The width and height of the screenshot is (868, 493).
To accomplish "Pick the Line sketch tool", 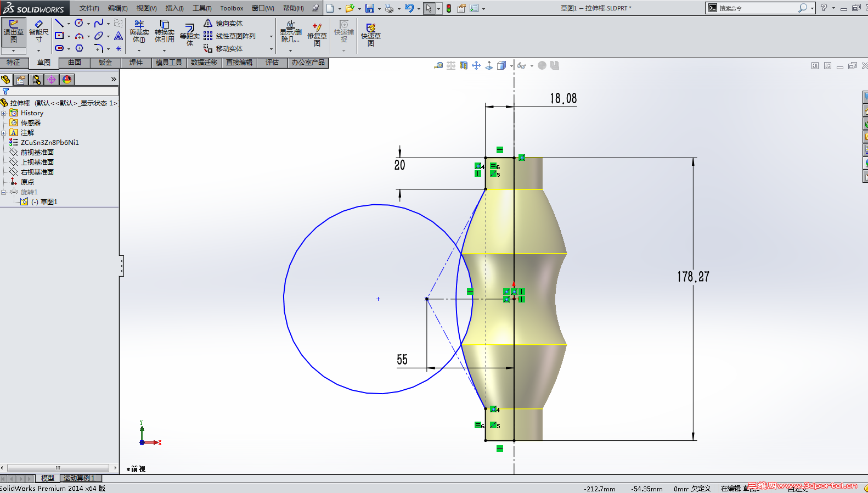I will (x=59, y=23).
